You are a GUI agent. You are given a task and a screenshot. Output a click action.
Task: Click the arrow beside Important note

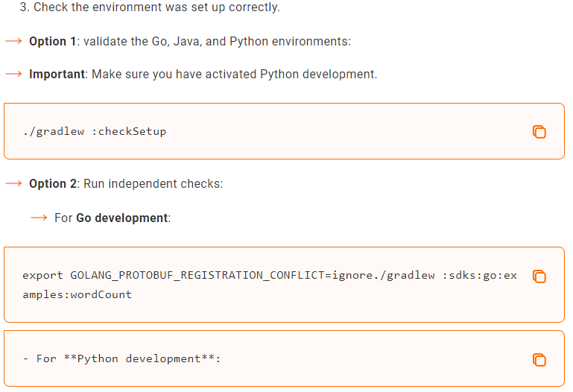(x=13, y=75)
